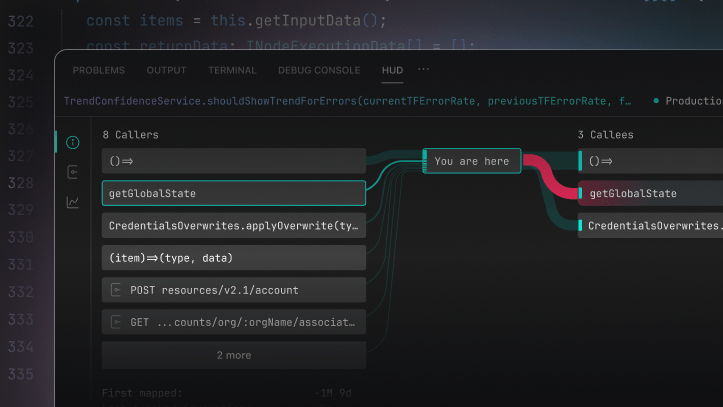723x407 pixels.
Task: Select '(item)⇒(type, data)' caller
Action: coord(234,258)
